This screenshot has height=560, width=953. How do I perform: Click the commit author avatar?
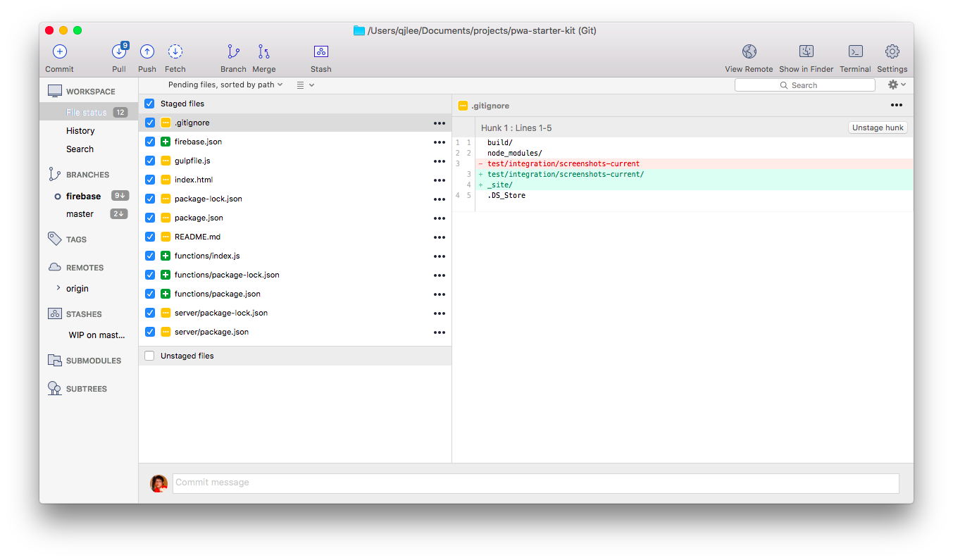coord(159,483)
